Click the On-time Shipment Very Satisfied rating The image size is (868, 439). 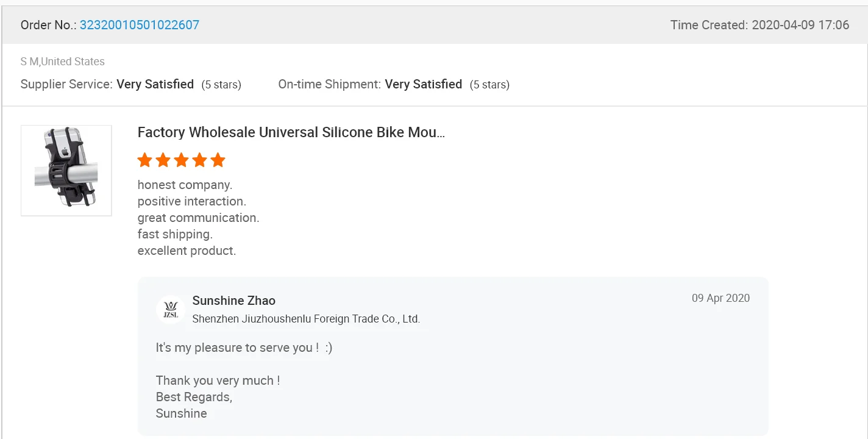coord(423,84)
